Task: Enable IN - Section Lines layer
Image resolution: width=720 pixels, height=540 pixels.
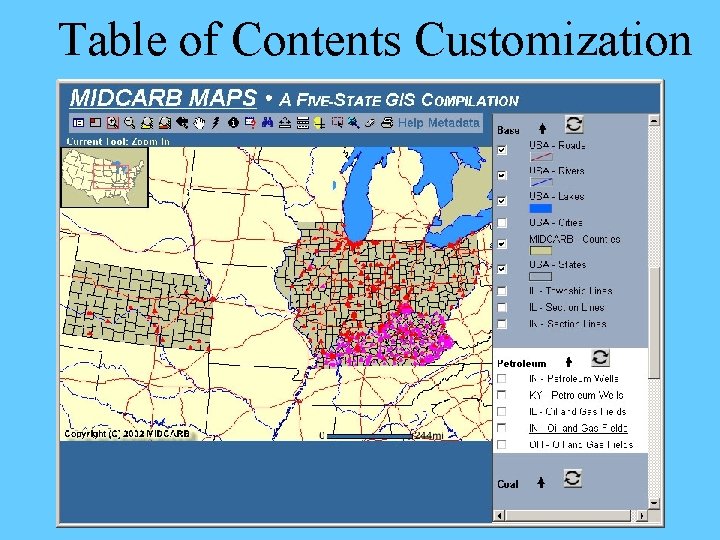Action: [502, 324]
